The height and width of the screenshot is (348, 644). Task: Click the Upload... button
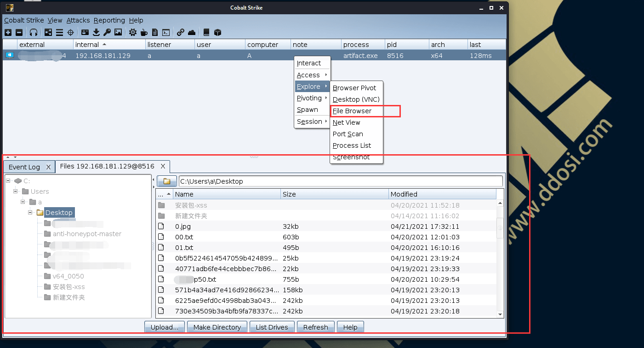165,327
